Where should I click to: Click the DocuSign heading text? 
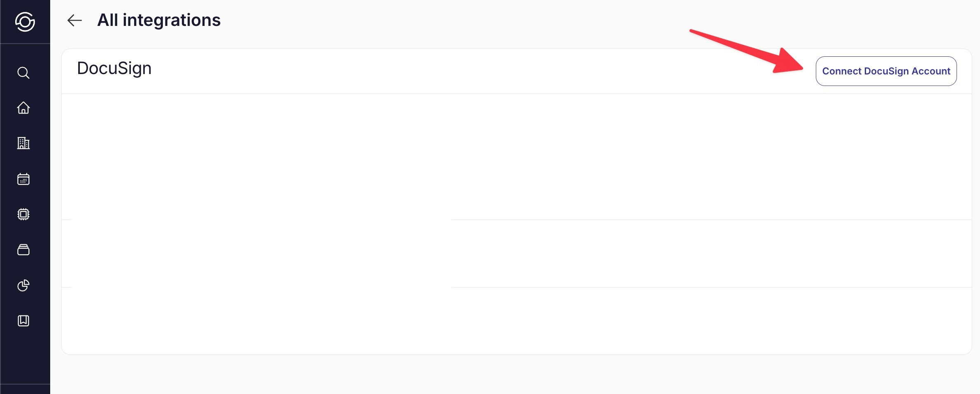114,68
